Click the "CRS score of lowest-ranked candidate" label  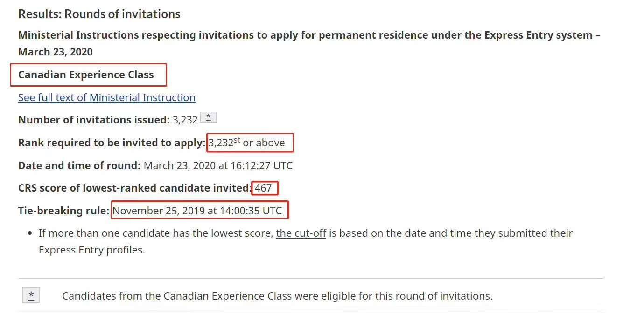coord(135,188)
